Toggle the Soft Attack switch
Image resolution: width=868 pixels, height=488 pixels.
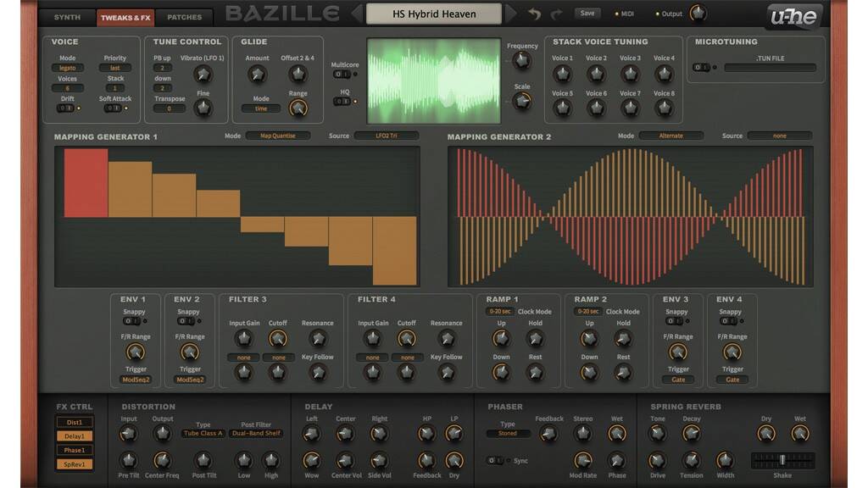click(x=113, y=108)
